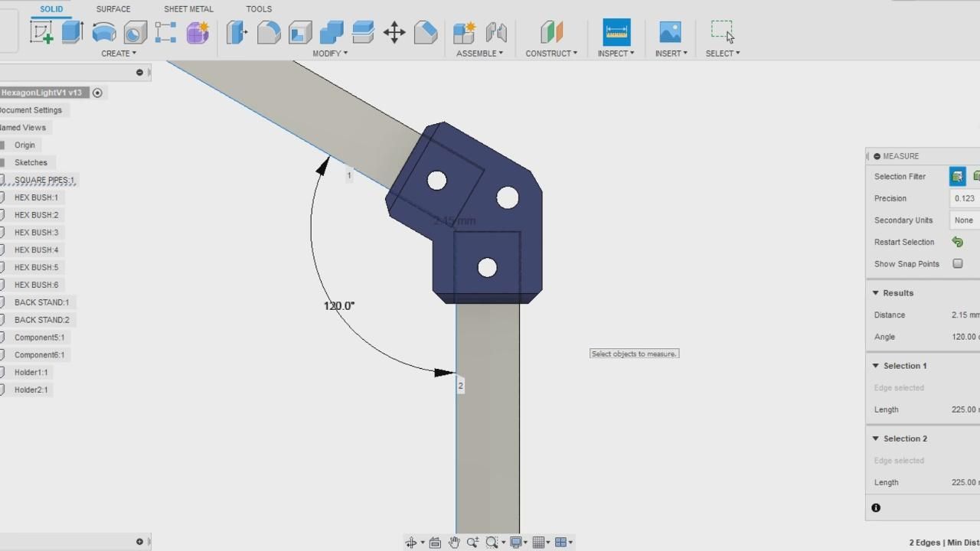The image size is (980, 551).
Task: Click the Measure icon under Inspect
Action: [616, 32]
